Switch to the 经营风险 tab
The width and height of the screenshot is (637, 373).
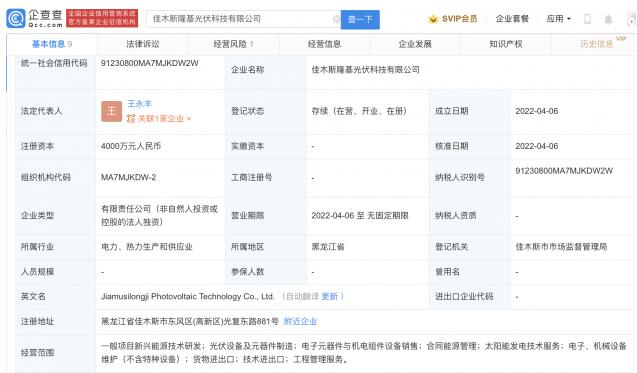pyautogui.click(x=233, y=44)
